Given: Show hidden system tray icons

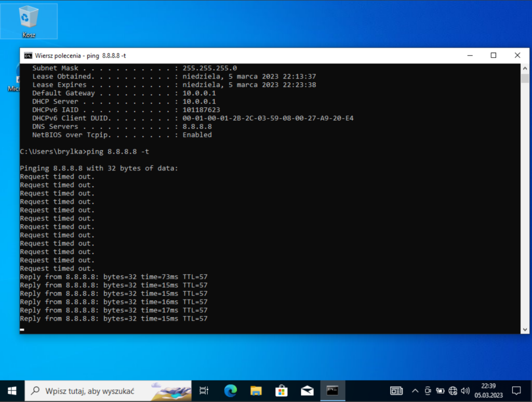Looking at the screenshot, I should click(415, 391).
